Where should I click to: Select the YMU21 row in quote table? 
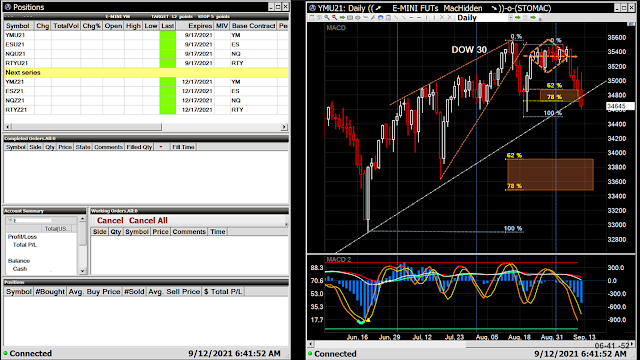(146, 35)
